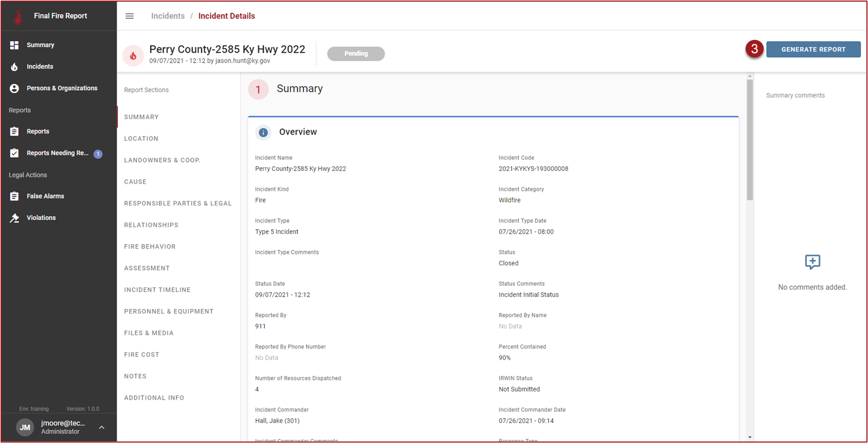This screenshot has width=868, height=443.
Task: Expand the jmoore user account menu
Action: 101,427
